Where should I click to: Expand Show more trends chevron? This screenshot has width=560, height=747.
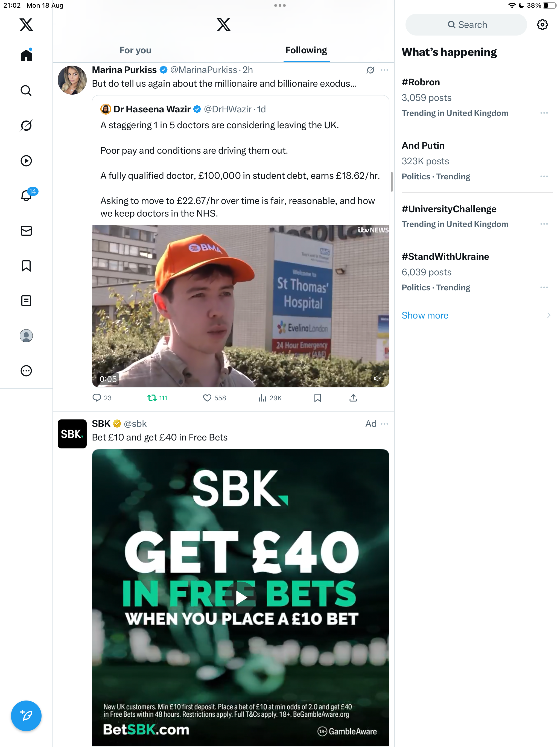coord(549,315)
